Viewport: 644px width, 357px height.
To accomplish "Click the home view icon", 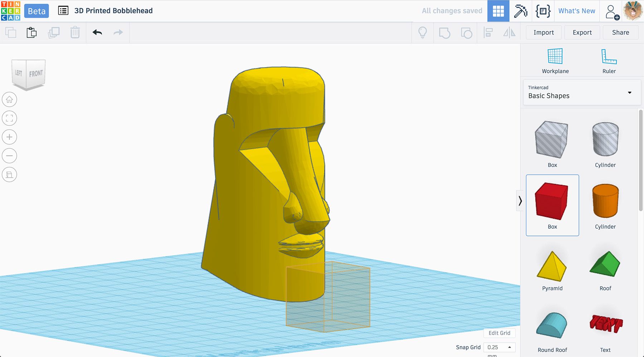I will pyautogui.click(x=9, y=99).
